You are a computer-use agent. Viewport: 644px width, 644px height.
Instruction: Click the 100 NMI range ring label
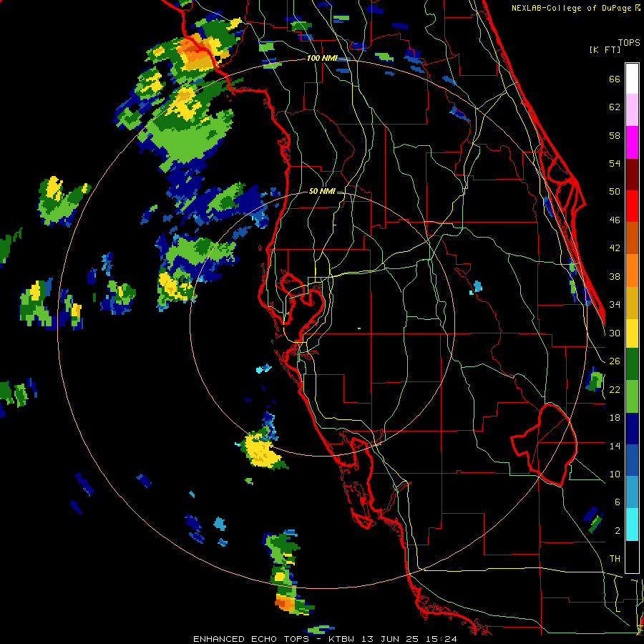click(x=322, y=58)
